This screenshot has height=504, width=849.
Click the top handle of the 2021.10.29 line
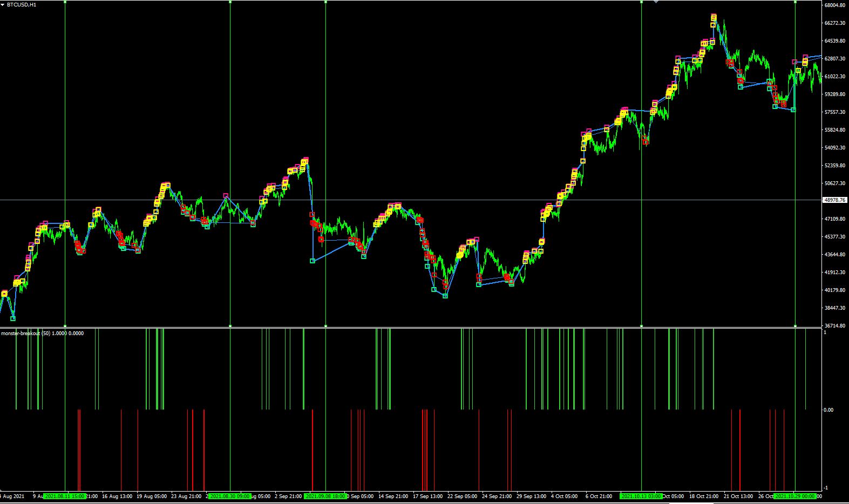pos(795,2)
